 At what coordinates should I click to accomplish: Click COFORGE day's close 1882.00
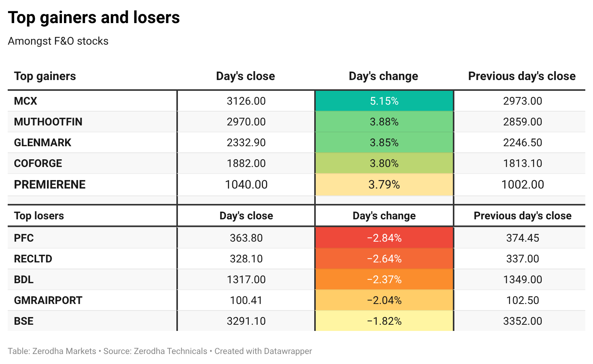(246, 163)
